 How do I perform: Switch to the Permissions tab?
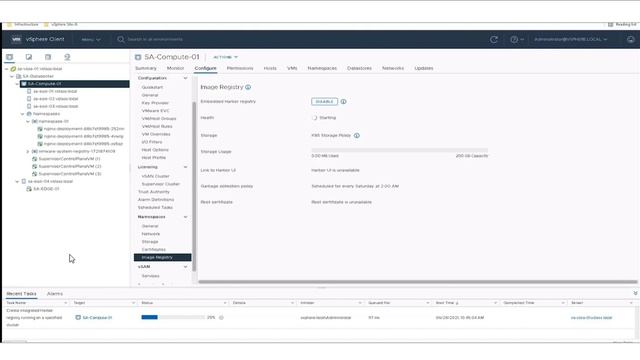[x=240, y=68]
